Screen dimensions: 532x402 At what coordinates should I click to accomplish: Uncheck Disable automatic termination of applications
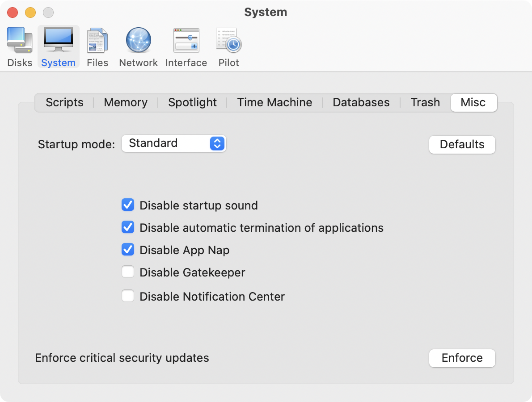(x=128, y=227)
